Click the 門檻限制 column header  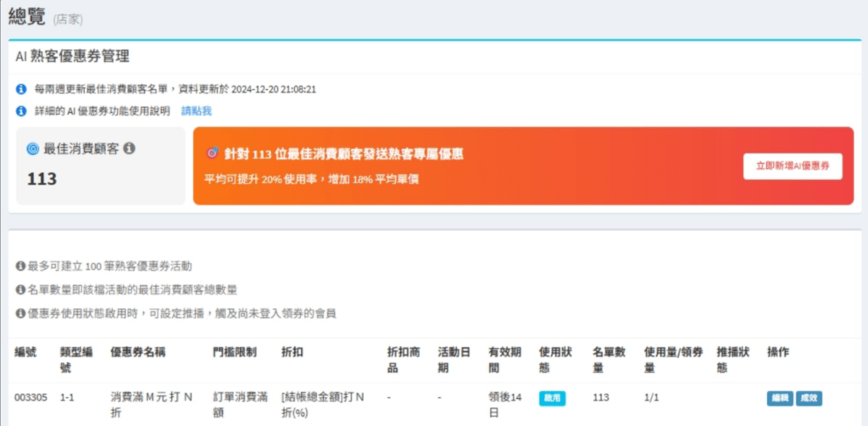coord(235,353)
